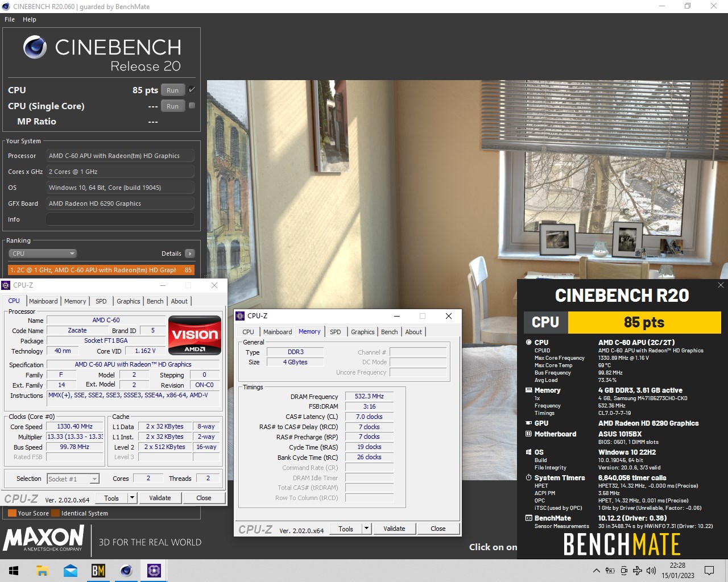Open About tab in CPU-Z CPU window
This screenshot has height=582, width=728.
(179, 301)
